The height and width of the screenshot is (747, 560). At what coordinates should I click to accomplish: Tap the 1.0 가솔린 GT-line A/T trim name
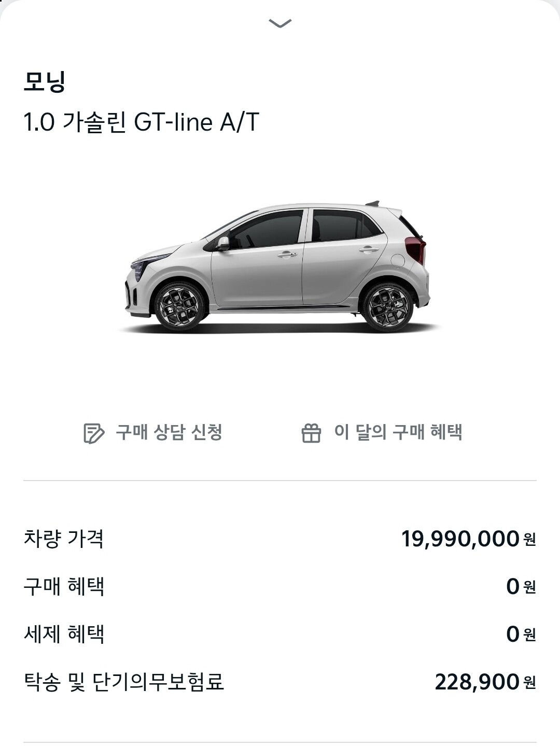tap(141, 123)
